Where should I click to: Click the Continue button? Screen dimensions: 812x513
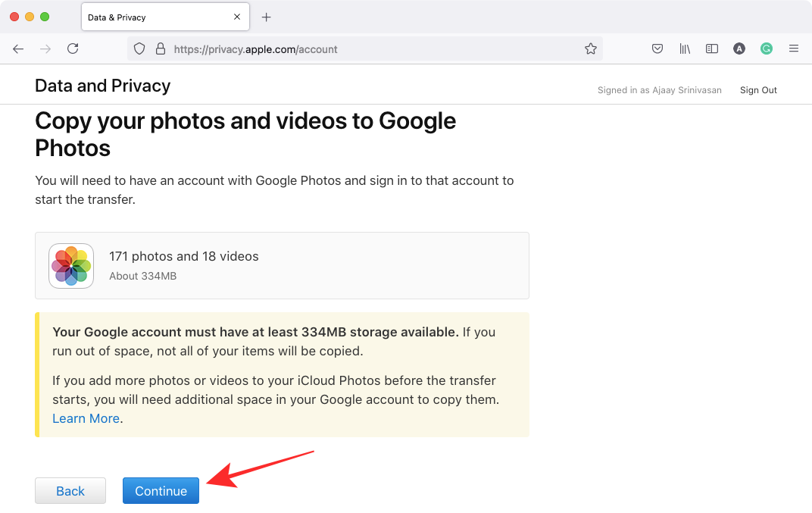point(161,491)
